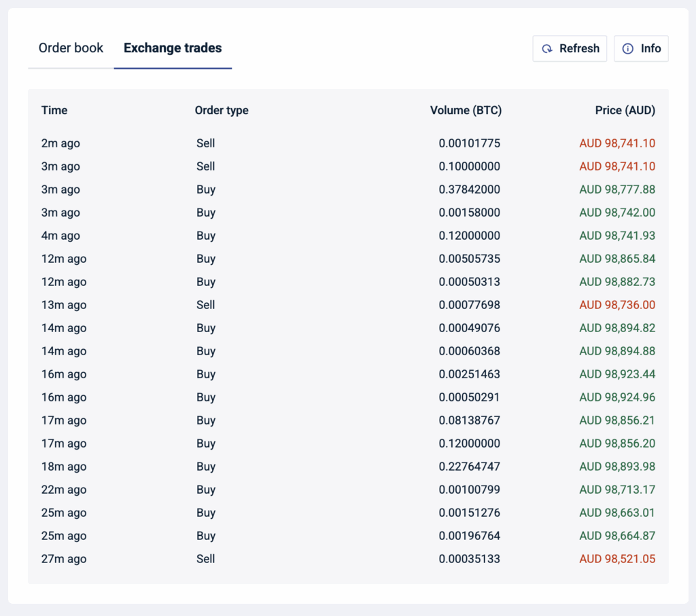Click the red price AUD 98,741.10
Viewport: 696px width, 616px height.
tap(617, 143)
